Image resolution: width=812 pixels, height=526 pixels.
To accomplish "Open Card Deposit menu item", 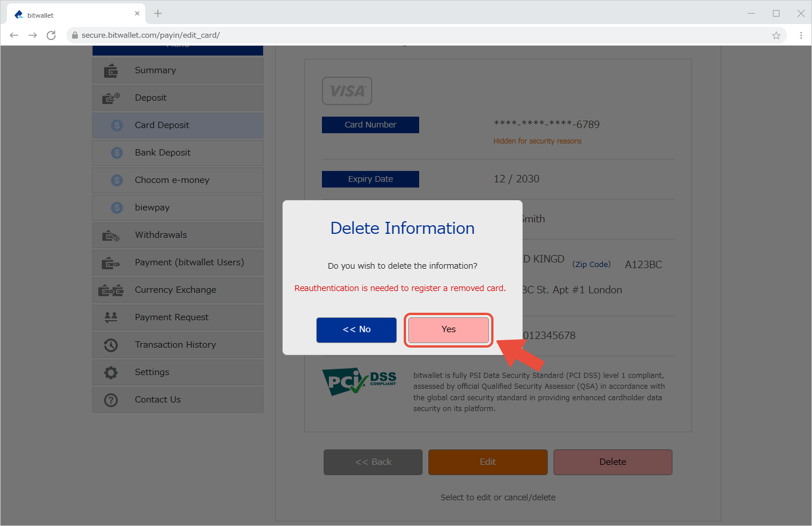I will [162, 125].
